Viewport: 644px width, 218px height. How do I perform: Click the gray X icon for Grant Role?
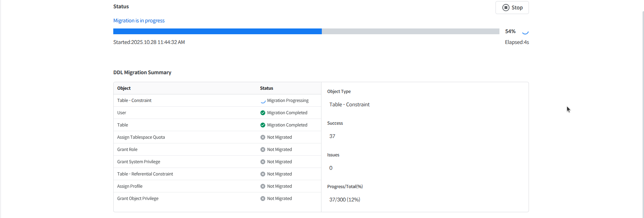pos(263,150)
